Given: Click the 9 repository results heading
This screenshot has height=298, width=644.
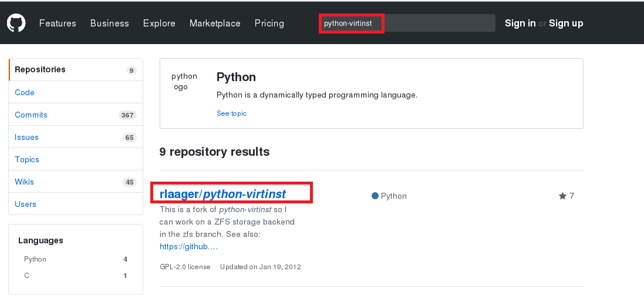Looking at the screenshot, I should click(x=214, y=152).
